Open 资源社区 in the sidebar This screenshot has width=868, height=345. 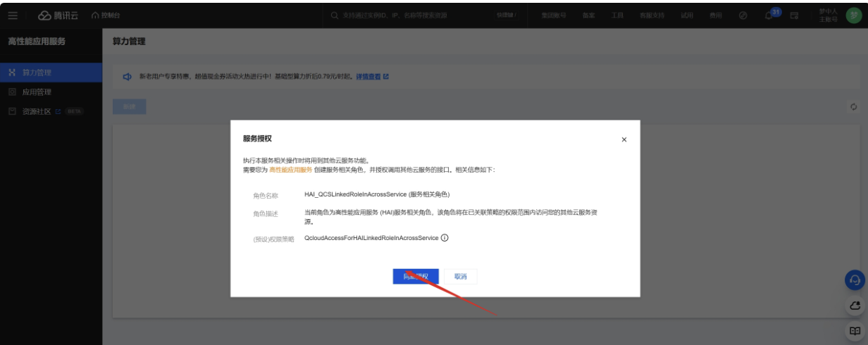tap(37, 111)
